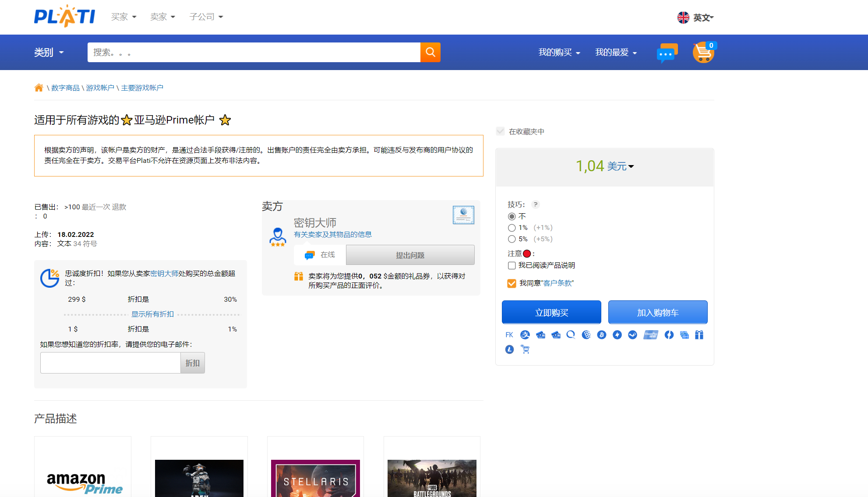Select the 1% tip radio option
The height and width of the screenshot is (497, 868).
pyautogui.click(x=512, y=228)
